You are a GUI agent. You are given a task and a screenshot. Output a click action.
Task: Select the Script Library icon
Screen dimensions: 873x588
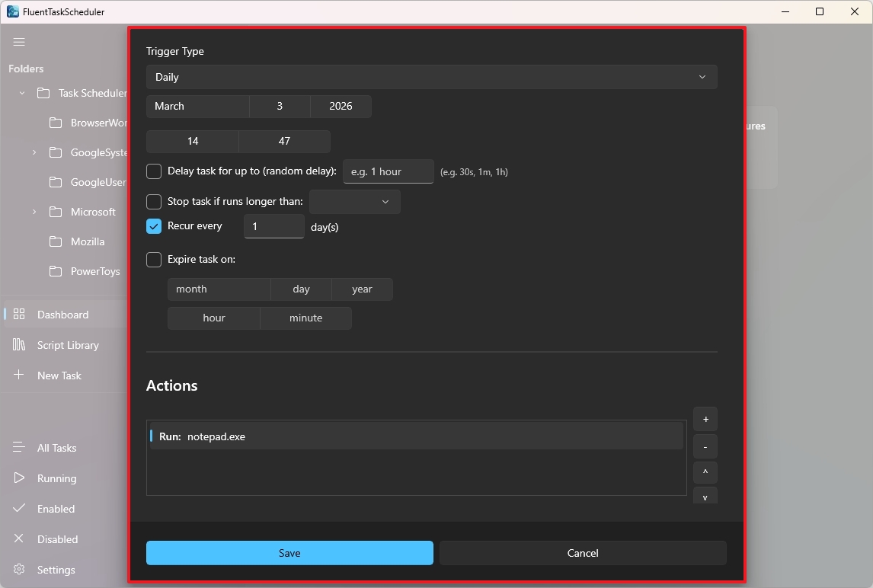pos(19,345)
